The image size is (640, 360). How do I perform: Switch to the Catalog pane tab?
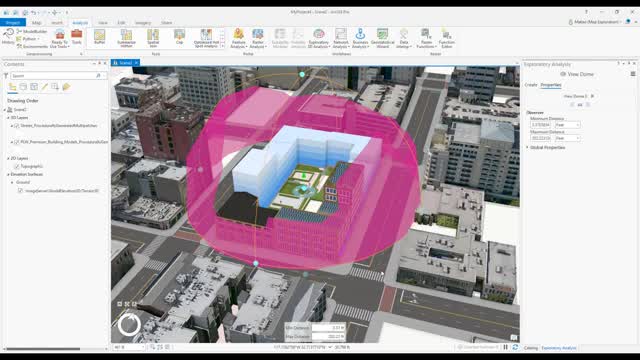pyautogui.click(x=531, y=348)
